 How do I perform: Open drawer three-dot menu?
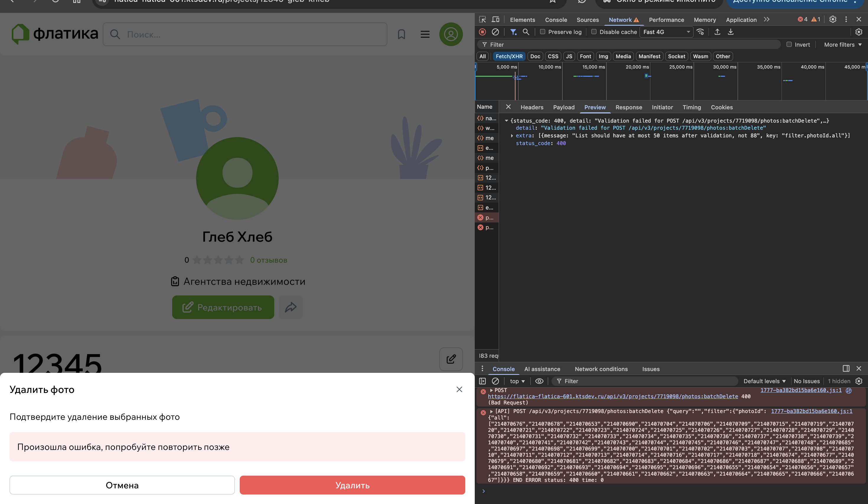[482, 368]
